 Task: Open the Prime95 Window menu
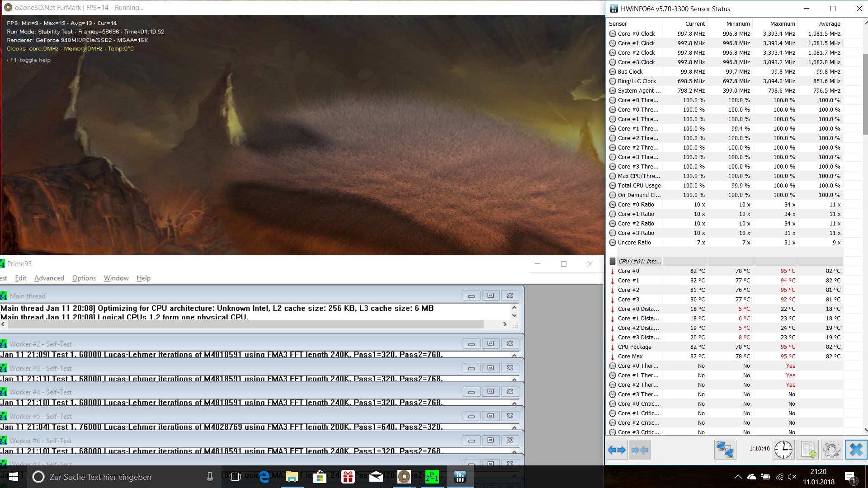(x=116, y=278)
